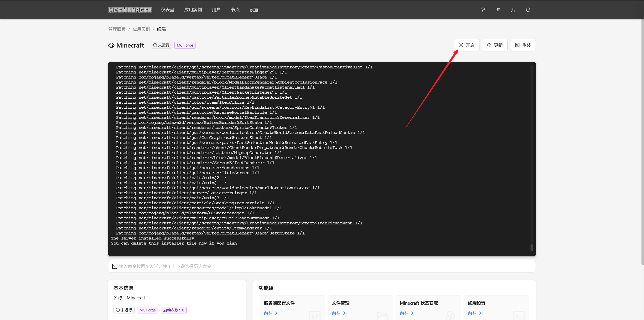644x320 pixels.
Task: Click the page vertical scrollbar
Action: coord(642,142)
